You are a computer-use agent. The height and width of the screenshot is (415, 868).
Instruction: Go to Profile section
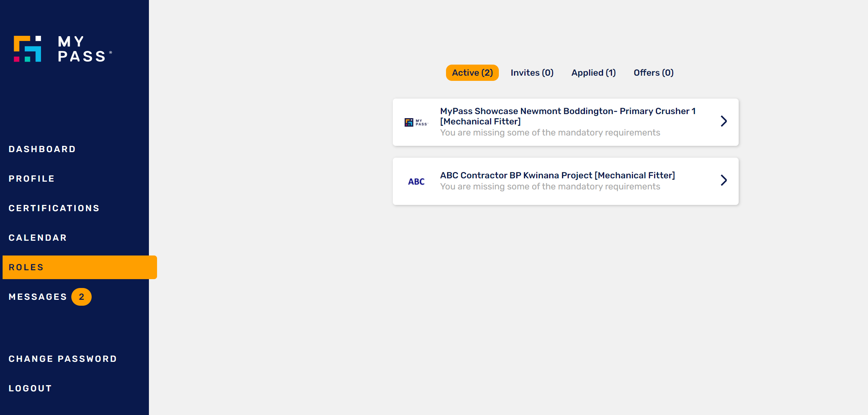(x=32, y=179)
